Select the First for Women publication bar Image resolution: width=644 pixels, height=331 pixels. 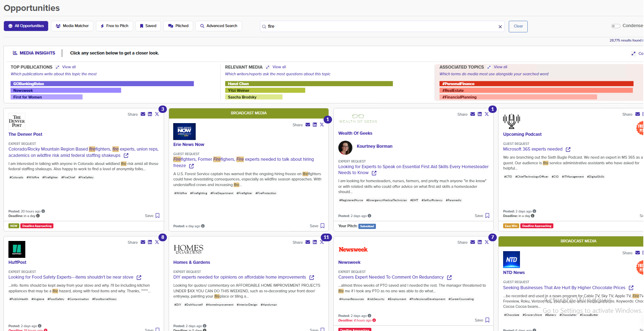(x=46, y=97)
